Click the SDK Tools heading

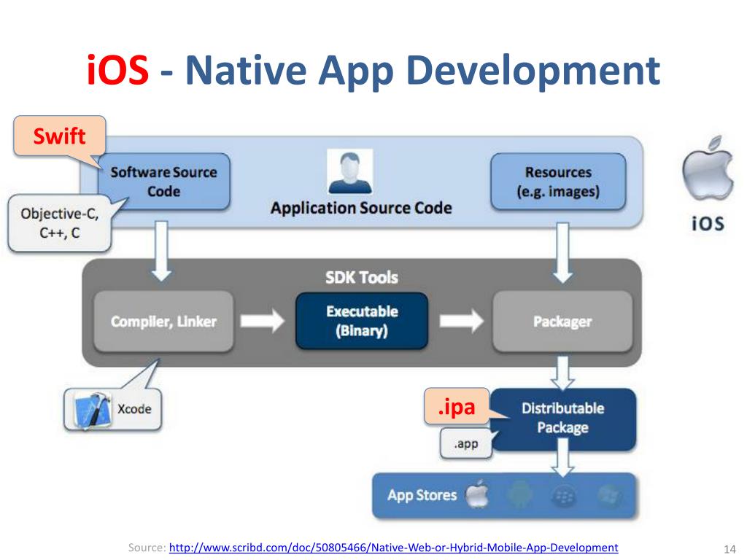tap(362, 277)
